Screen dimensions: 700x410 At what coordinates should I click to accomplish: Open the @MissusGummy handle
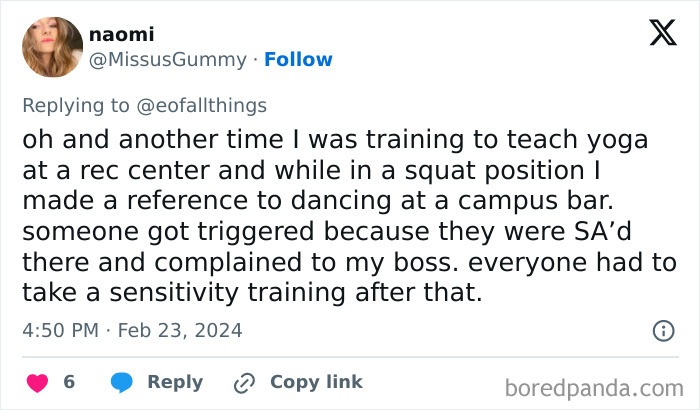168,60
